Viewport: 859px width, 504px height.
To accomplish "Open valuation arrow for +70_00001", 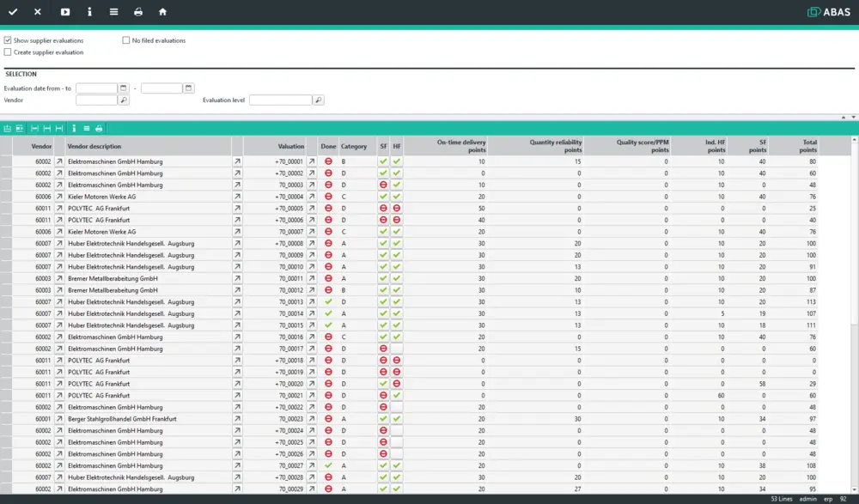I will point(312,161).
